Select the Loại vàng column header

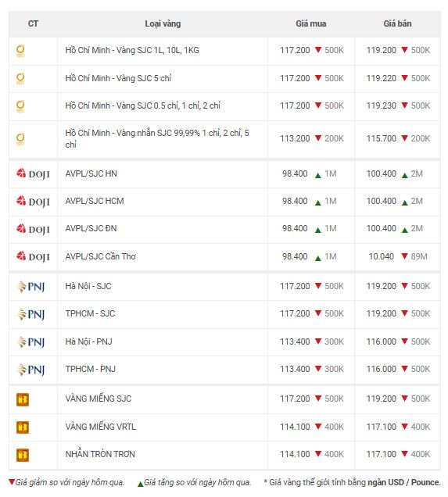163,23
